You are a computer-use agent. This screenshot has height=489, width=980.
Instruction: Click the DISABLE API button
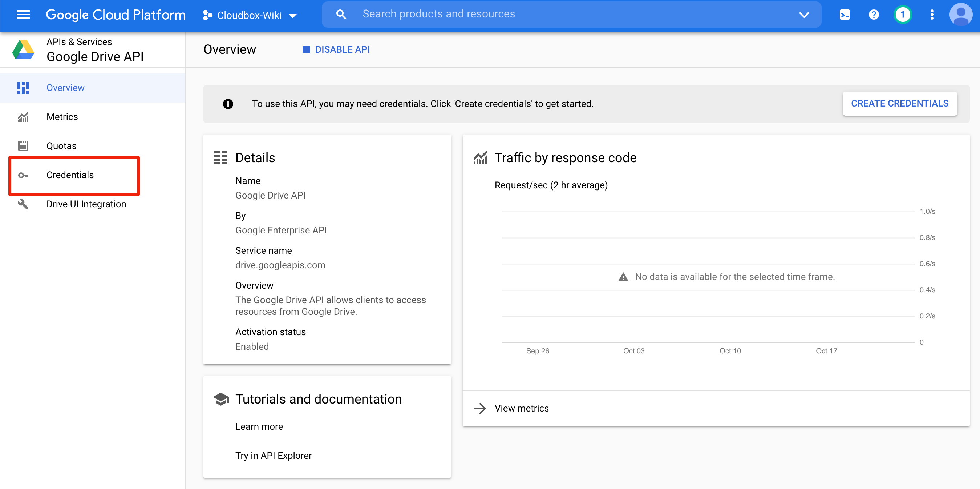click(336, 50)
